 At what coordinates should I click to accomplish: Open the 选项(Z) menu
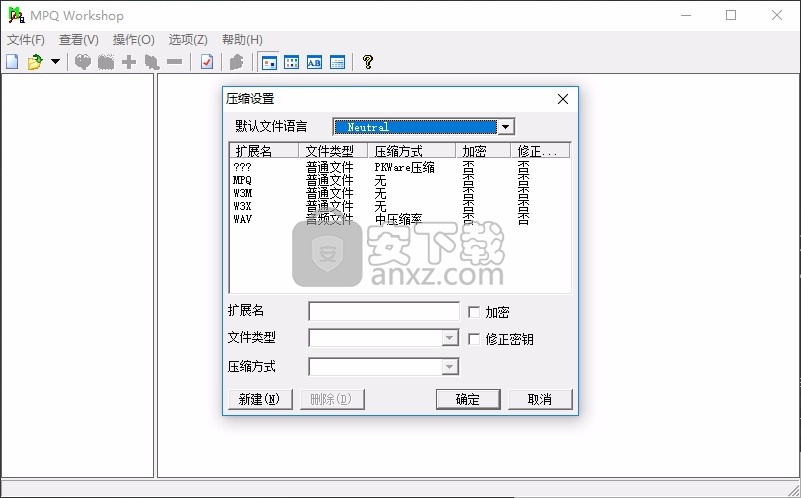188,40
